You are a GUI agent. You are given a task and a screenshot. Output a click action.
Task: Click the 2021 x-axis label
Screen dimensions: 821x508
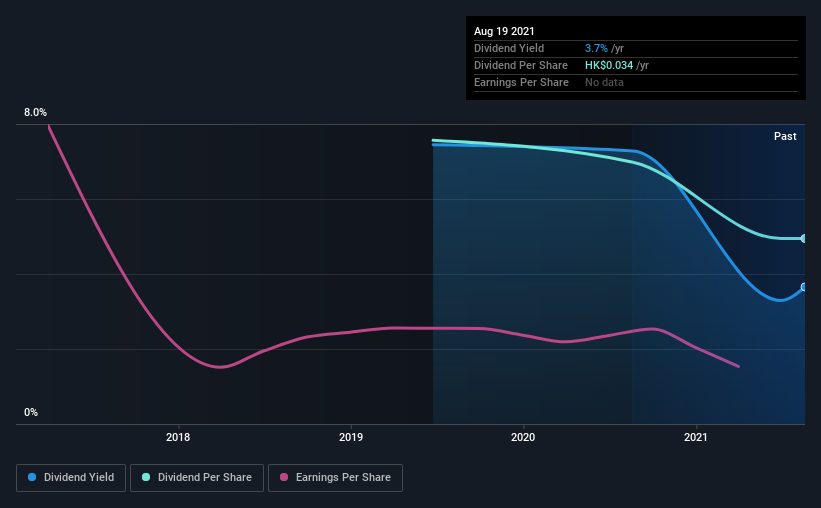click(x=696, y=437)
